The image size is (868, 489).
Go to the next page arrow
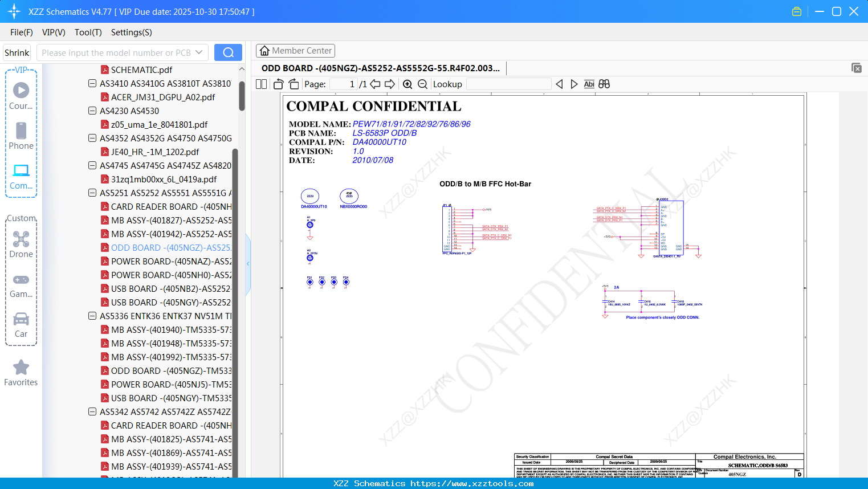coord(390,84)
